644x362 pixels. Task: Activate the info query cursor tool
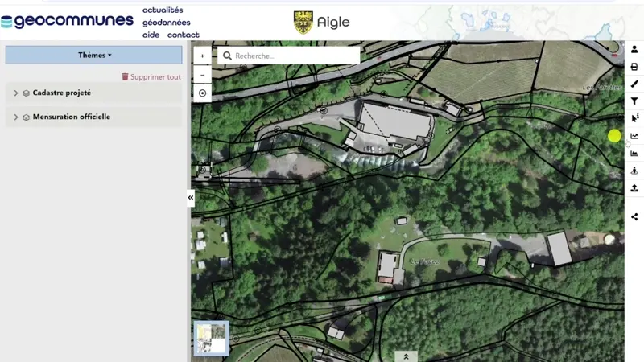634,118
